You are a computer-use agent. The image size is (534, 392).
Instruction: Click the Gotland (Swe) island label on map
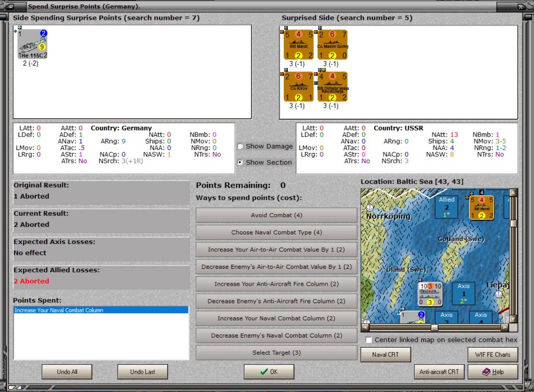[461, 239]
